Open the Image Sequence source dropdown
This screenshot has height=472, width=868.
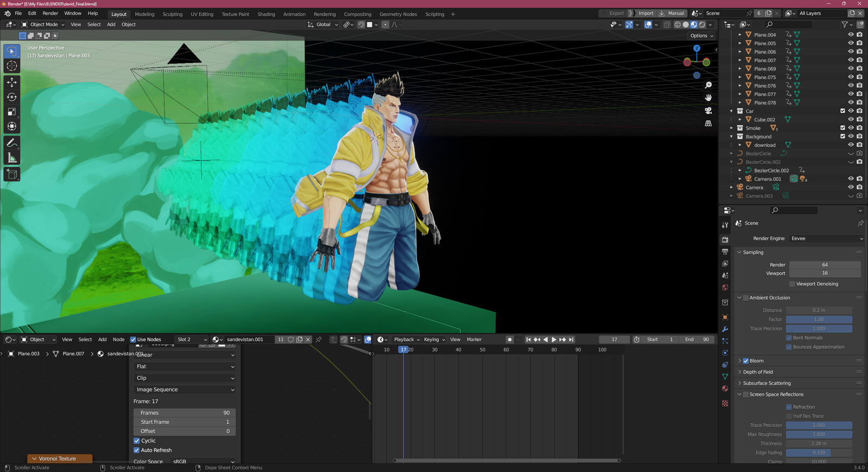[184, 390]
